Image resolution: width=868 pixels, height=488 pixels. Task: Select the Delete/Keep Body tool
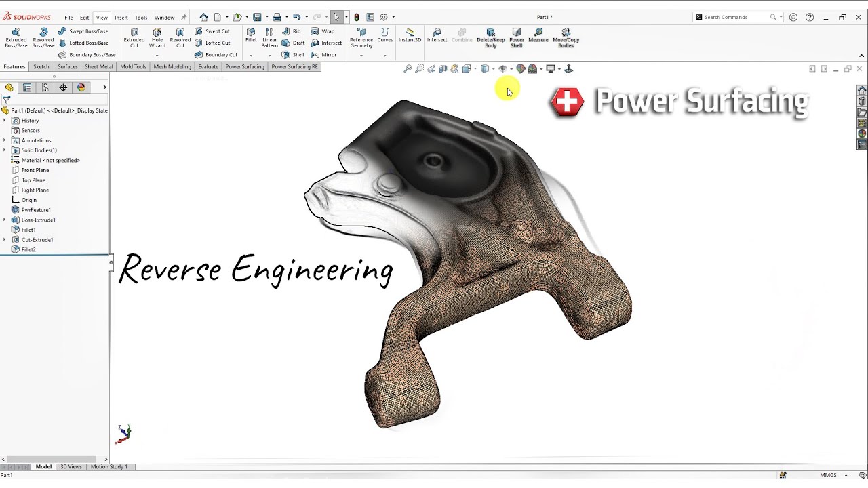pyautogui.click(x=491, y=38)
